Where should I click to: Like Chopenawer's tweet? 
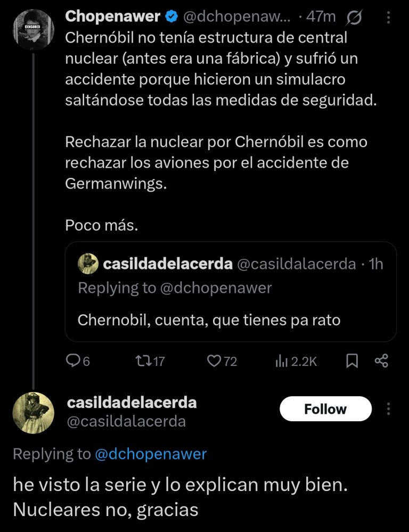(x=215, y=362)
